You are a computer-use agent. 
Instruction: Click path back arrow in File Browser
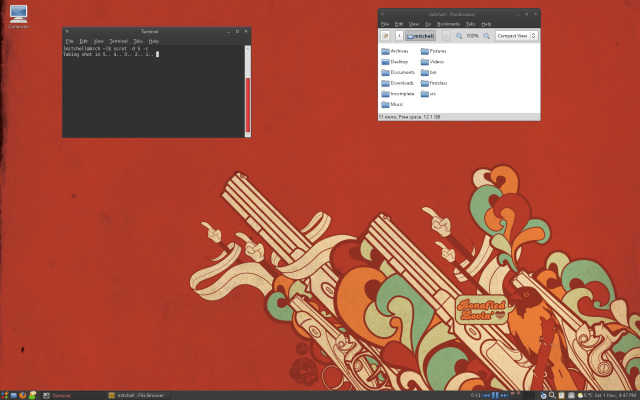click(x=399, y=36)
